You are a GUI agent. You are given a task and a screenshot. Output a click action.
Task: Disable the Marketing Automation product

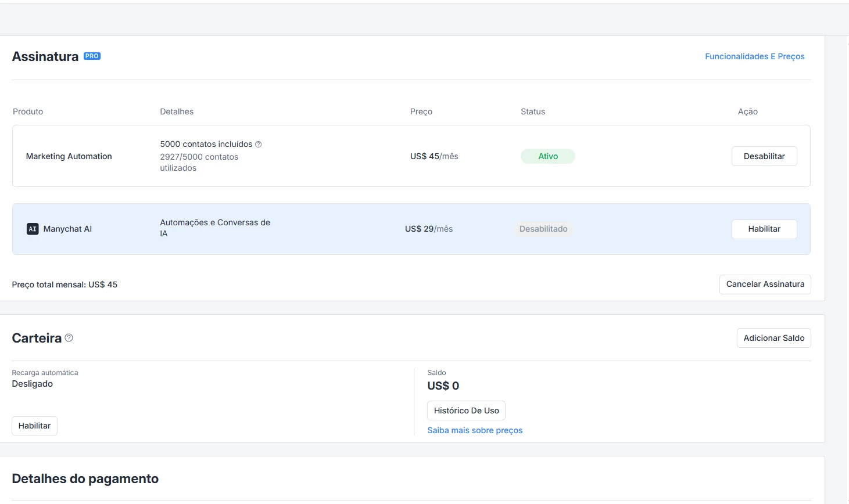[x=764, y=156]
